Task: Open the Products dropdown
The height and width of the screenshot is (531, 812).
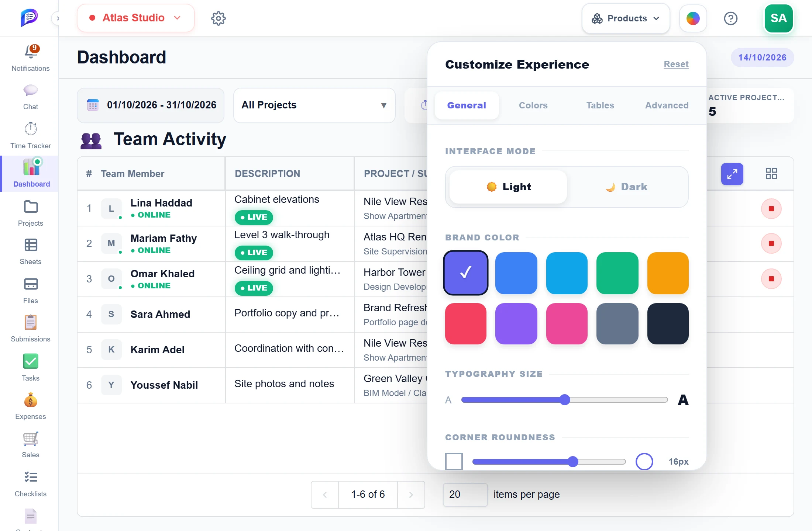Action: point(626,18)
